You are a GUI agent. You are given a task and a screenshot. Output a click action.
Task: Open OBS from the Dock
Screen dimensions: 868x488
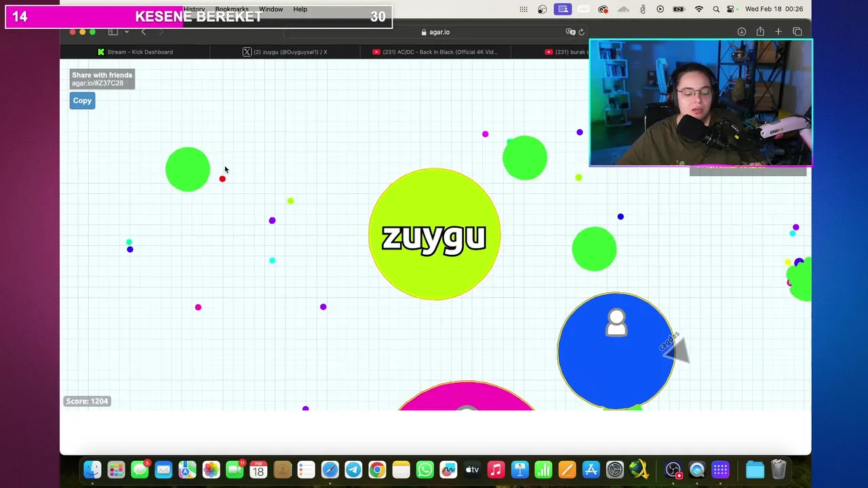(673, 469)
